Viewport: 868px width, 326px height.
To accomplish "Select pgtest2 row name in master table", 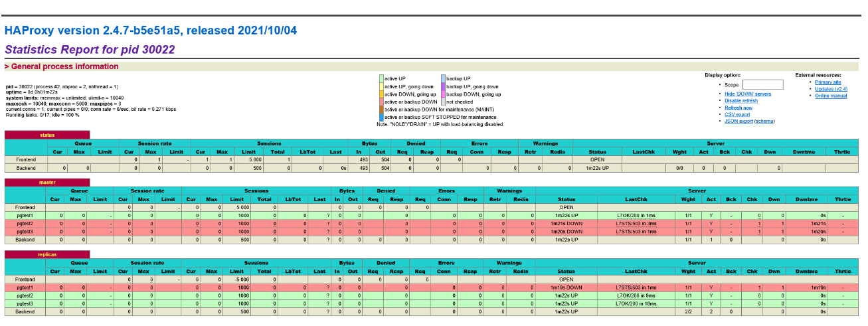I will click(x=26, y=223).
